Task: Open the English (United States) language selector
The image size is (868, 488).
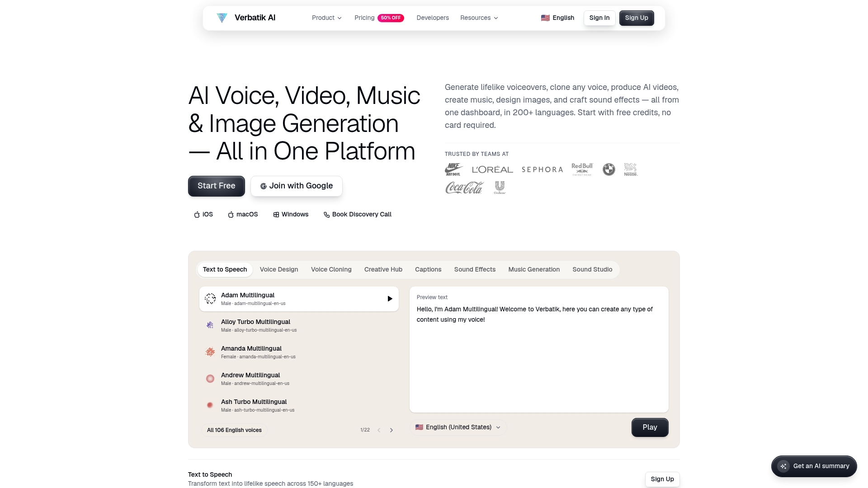Action: pyautogui.click(x=458, y=427)
